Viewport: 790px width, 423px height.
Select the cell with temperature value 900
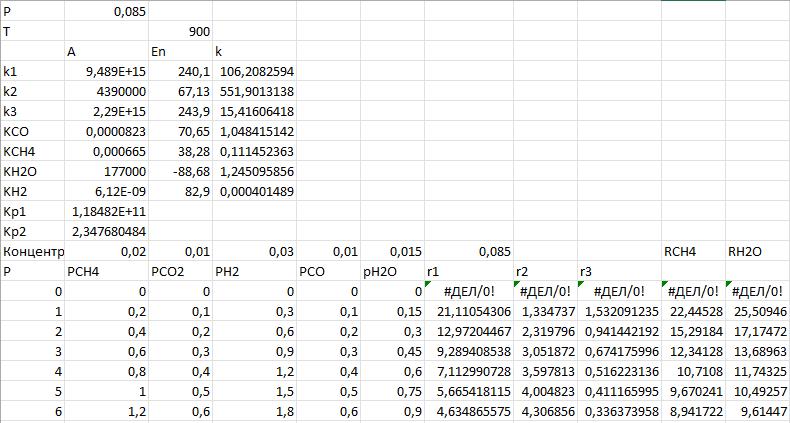click(180, 31)
